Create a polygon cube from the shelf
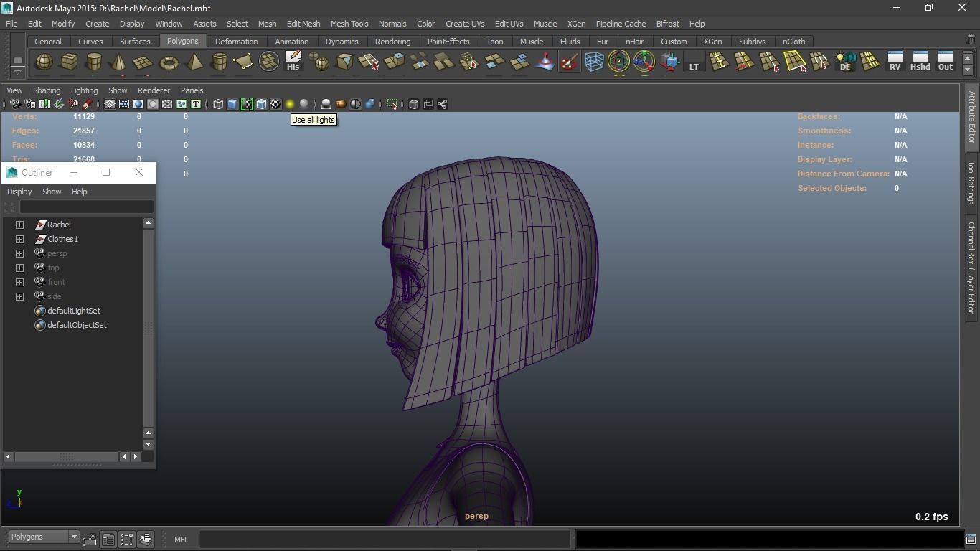 click(69, 62)
